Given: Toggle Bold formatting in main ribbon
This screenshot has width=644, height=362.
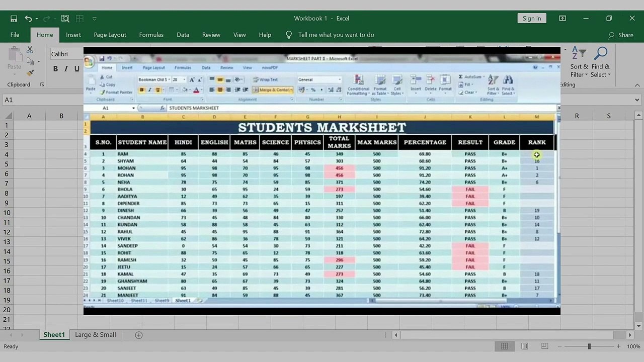Looking at the screenshot, I should (x=55, y=69).
